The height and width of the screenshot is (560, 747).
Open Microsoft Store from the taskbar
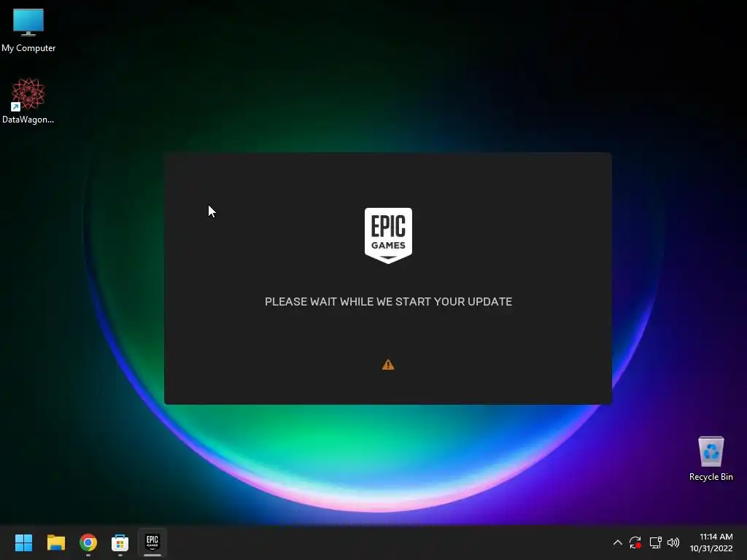click(x=120, y=542)
